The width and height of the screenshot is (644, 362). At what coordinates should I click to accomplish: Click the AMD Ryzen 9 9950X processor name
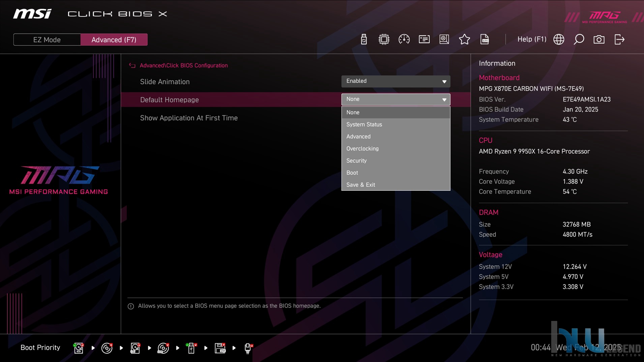coord(534,151)
